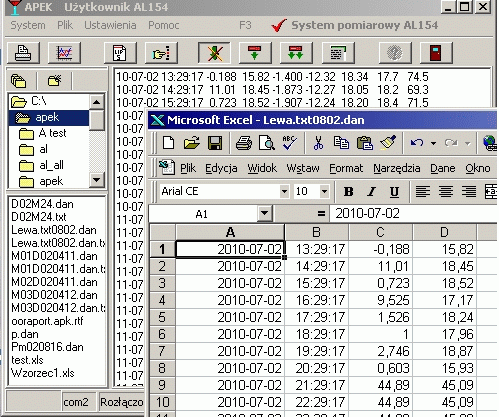Select the A test folder in tree

[49, 133]
